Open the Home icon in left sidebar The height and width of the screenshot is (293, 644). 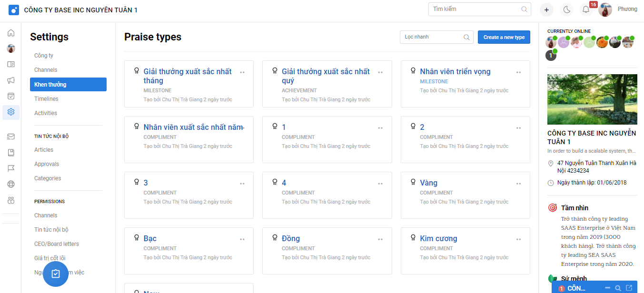11,33
